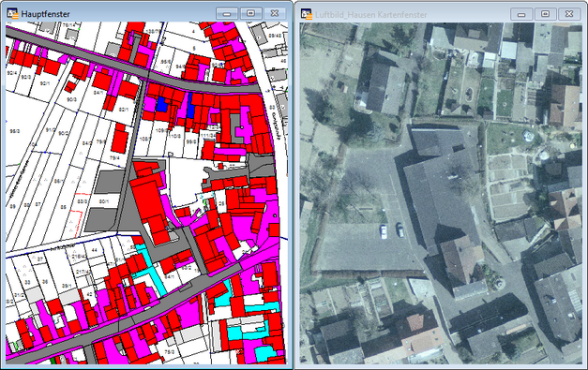Select parcel 75/3 near the map bottom
588x370 pixels.
(170, 352)
